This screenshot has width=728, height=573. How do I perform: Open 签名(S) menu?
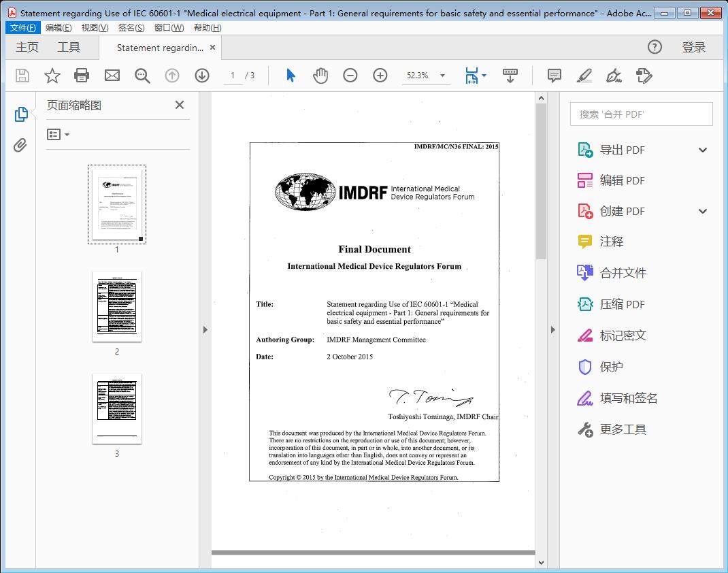[131, 28]
